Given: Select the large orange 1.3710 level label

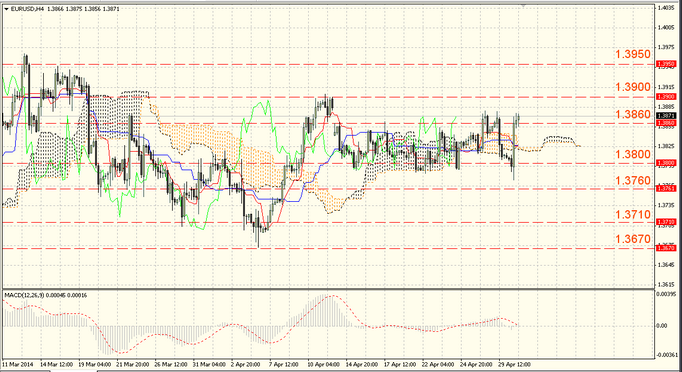Looking at the screenshot, I should tap(633, 214).
